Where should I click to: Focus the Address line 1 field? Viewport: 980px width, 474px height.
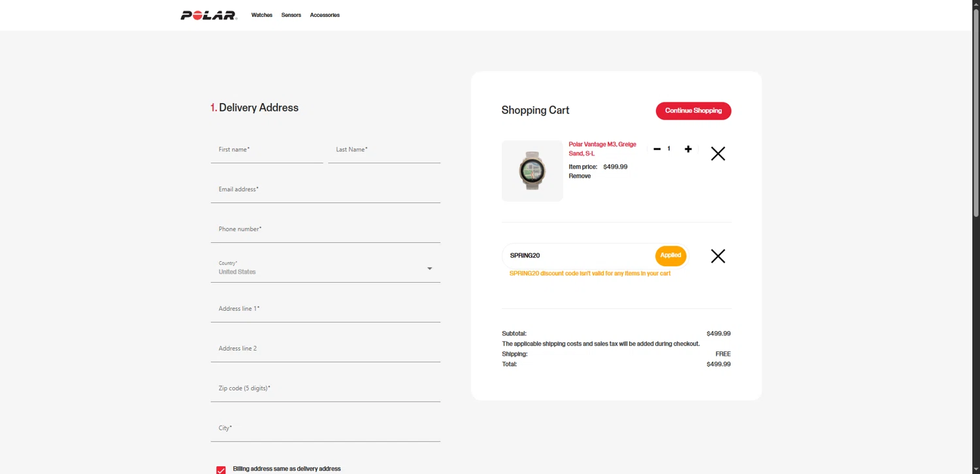pyautogui.click(x=325, y=309)
